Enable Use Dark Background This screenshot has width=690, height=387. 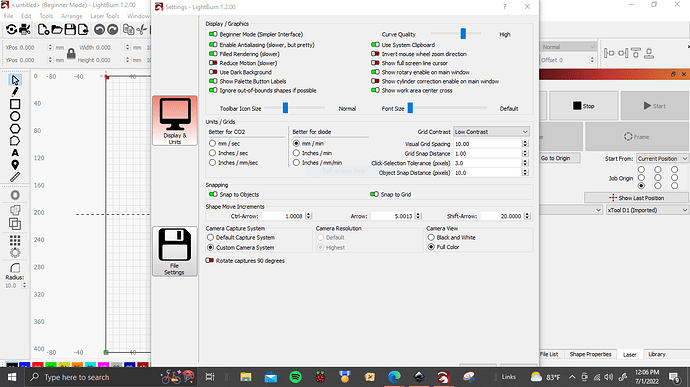[213, 72]
